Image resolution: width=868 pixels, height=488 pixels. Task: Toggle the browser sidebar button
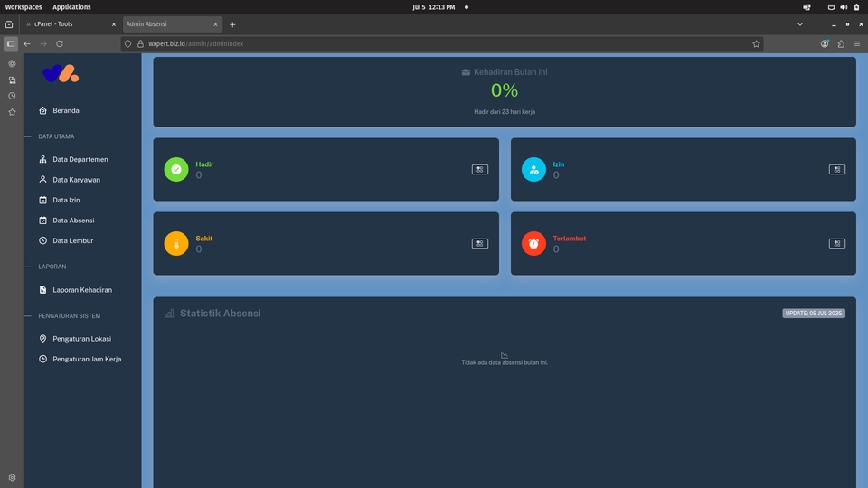coord(11,43)
